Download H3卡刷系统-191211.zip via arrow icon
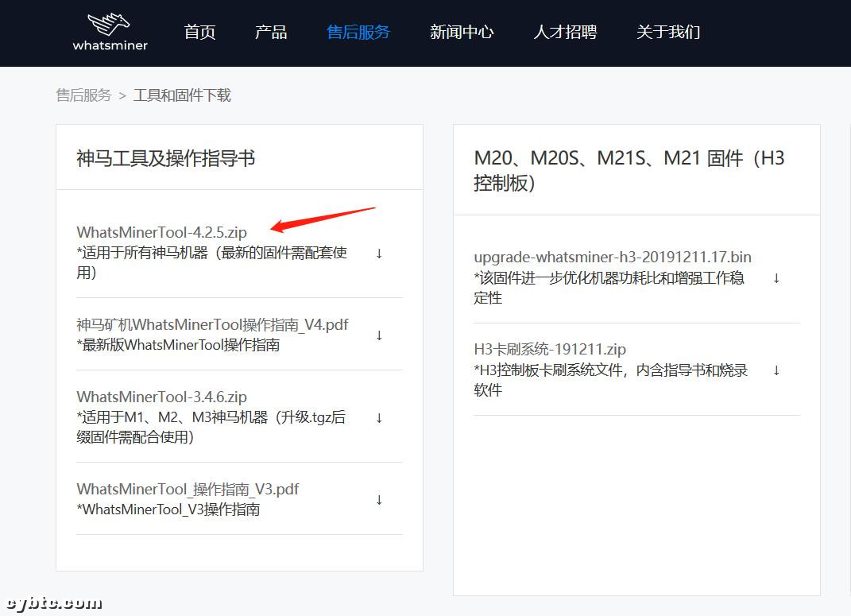Image resolution: width=851 pixels, height=616 pixels. pos(776,370)
